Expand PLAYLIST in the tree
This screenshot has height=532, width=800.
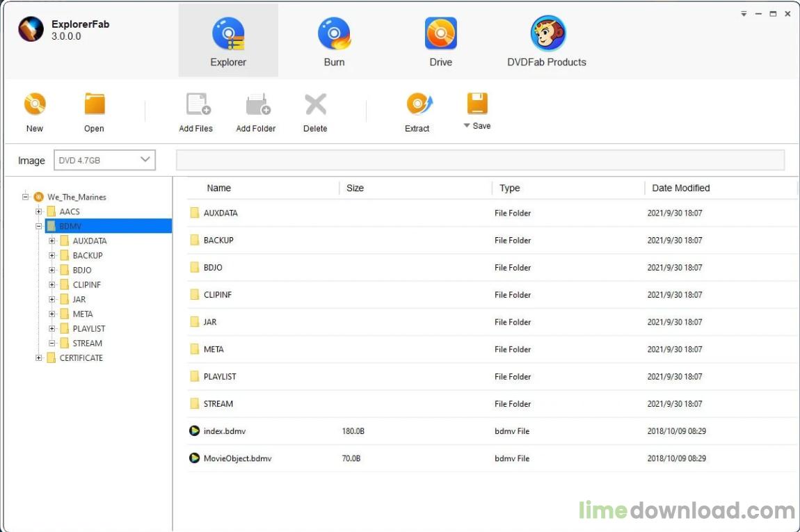pyautogui.click(x=51, y=328)
